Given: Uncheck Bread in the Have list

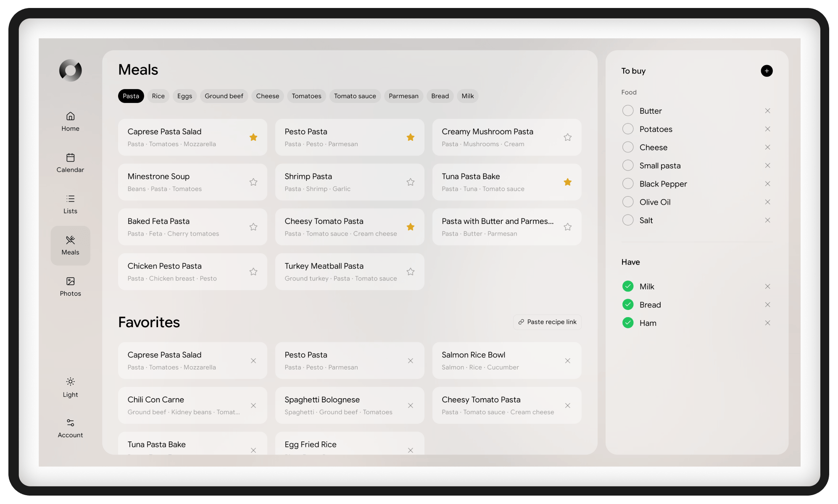Looking at the screenshot, I should tap(628, 304).
